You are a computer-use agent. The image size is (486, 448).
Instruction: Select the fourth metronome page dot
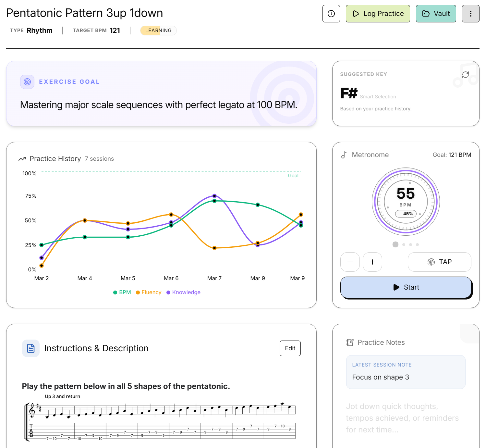pyautogui.click(x=417, y=245)
